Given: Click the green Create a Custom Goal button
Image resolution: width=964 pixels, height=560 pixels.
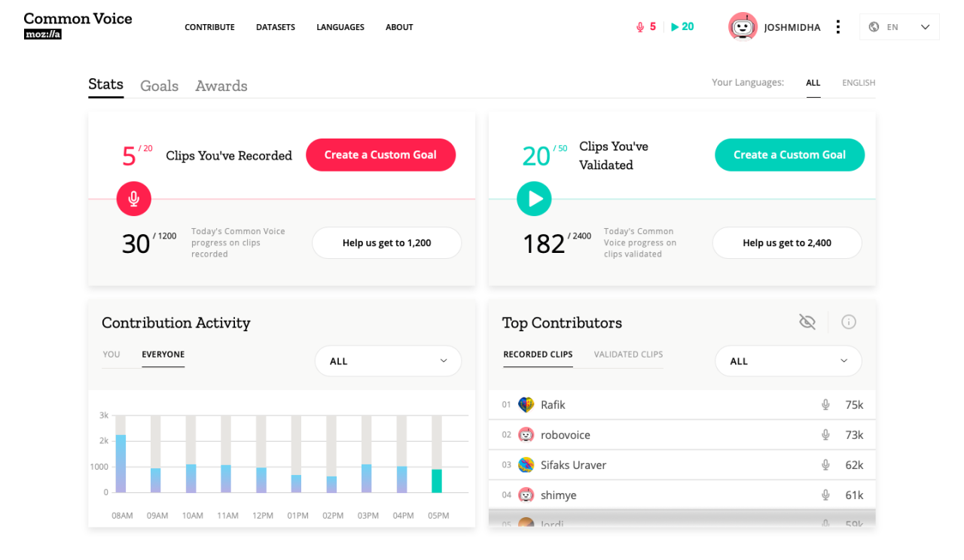Looking at the screenshot, I should pos(789,155).
